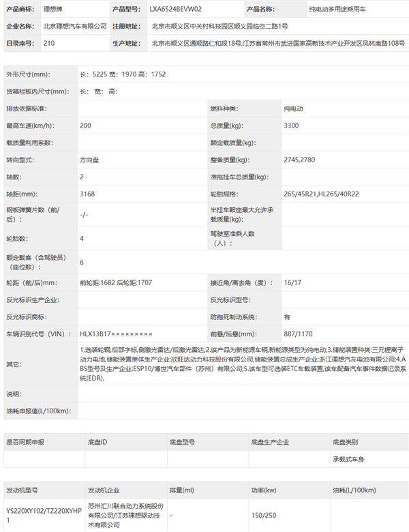This screenshot has height=532, width=409.
Task: Select power value 150/250
Action: (264, 516)
